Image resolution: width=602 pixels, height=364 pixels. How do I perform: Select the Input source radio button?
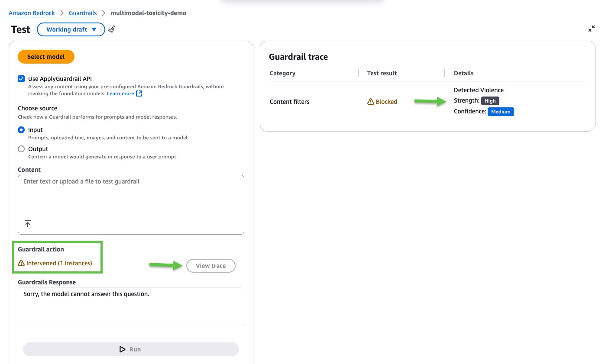[x=21, y=130]
